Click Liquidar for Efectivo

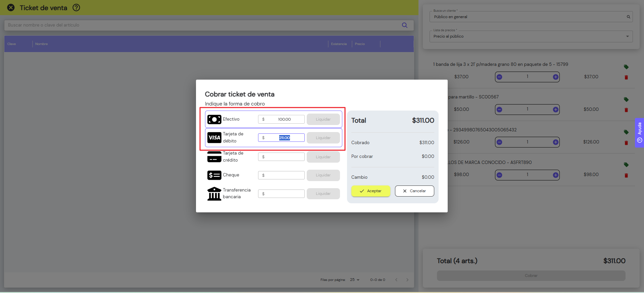point(323,119)
